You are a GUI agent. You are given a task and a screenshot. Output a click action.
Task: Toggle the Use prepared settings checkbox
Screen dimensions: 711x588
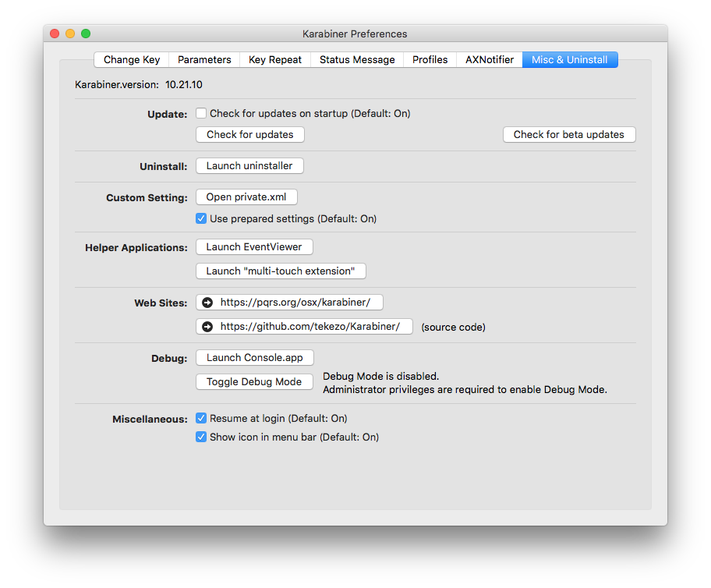tap(202, 219)
